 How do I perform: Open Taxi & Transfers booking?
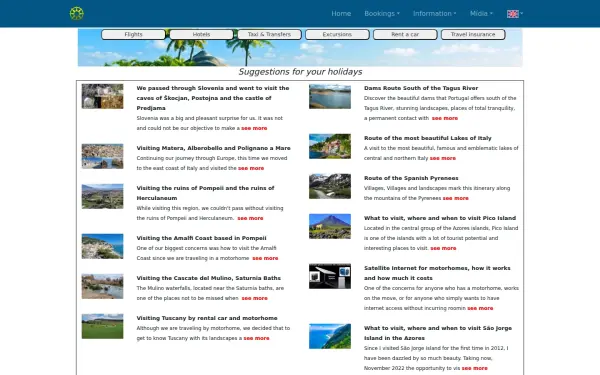269,34
